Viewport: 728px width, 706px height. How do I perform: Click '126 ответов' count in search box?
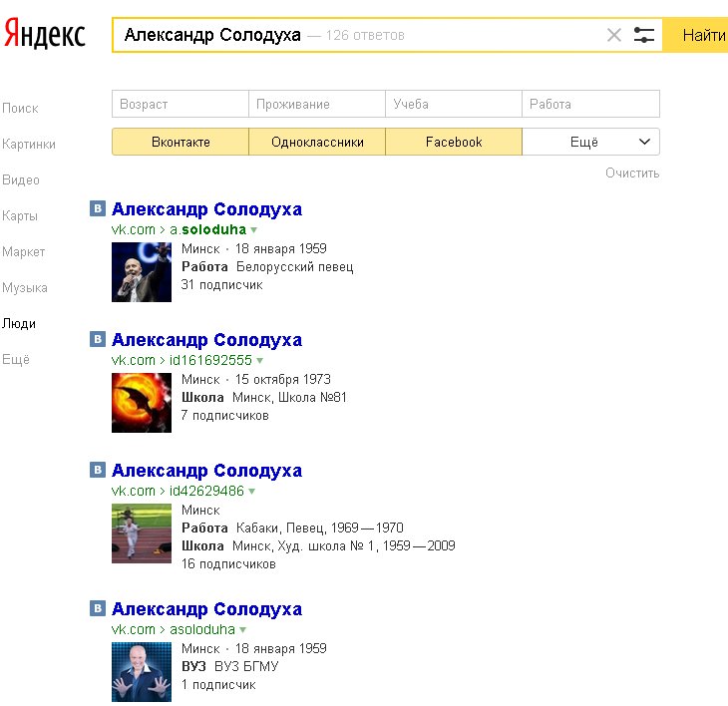(365, 35)
